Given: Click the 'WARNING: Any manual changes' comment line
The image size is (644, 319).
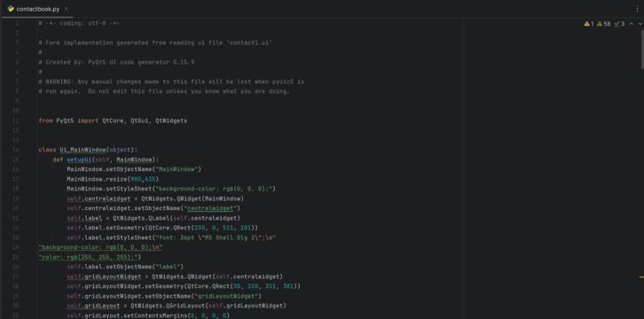Looking at the screenshot, I should pos(171,82).
